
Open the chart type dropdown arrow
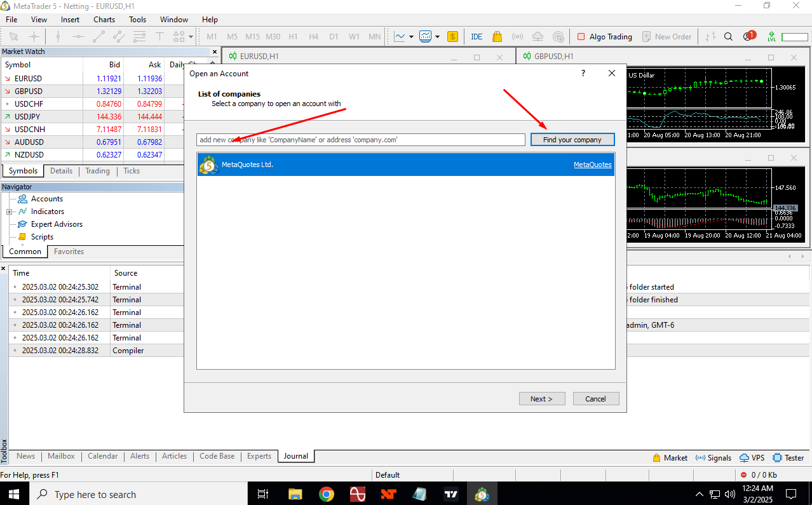412,37
